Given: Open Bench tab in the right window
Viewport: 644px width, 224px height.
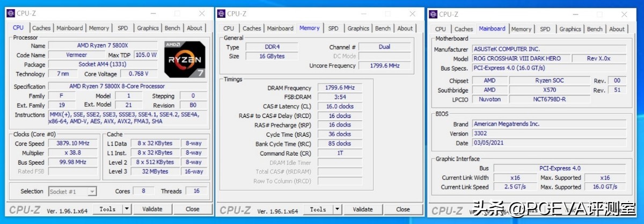Looking at the screenshot, I should tap(595, 29).
